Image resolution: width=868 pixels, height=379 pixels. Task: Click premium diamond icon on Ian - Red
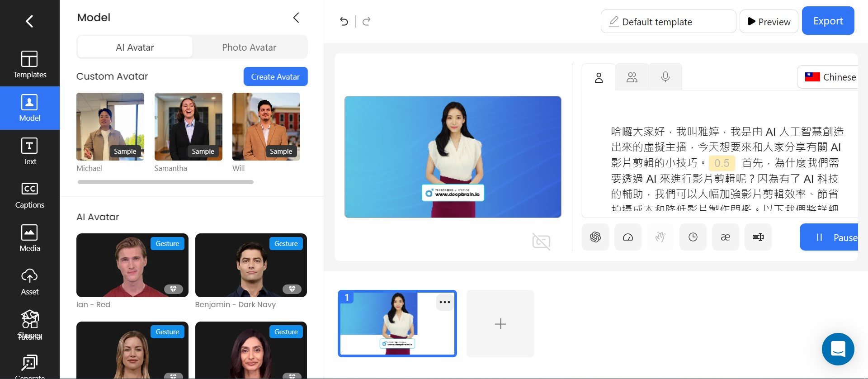click(x=173, y=289)
